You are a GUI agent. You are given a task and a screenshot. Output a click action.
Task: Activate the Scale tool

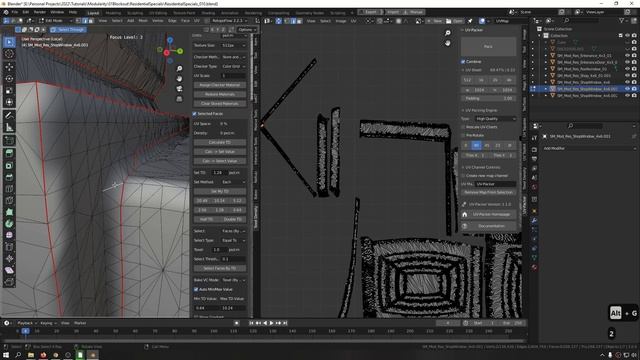tap(9, 90)
